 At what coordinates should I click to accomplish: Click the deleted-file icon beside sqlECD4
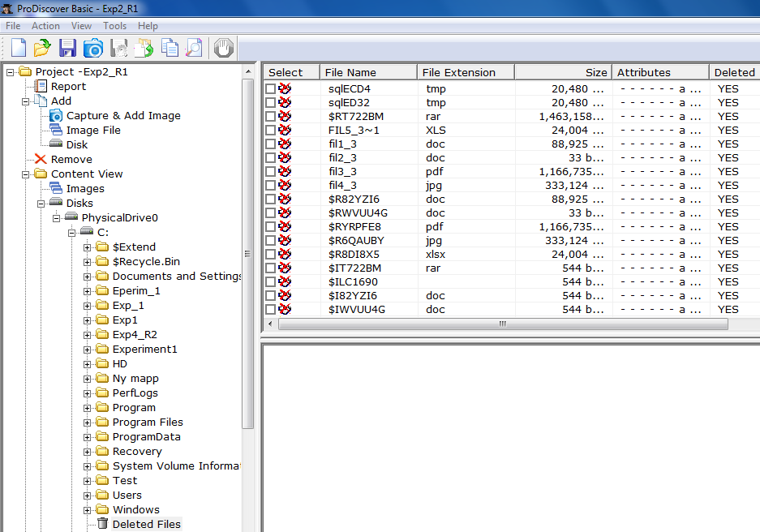285,88
